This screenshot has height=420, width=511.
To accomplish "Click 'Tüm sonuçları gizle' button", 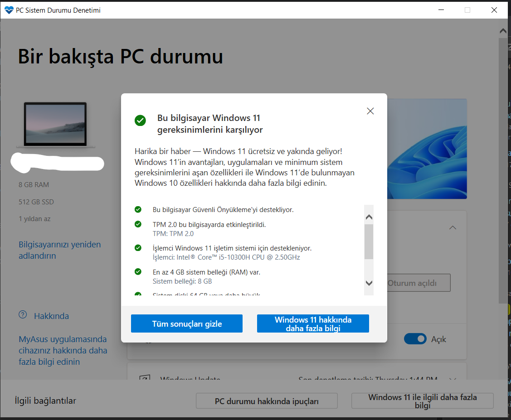I will (187, 323).
